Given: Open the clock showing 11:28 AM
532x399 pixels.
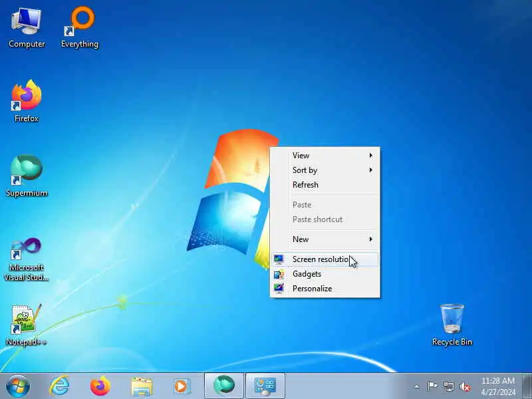Looking at the screenshot, I should 498,386.
